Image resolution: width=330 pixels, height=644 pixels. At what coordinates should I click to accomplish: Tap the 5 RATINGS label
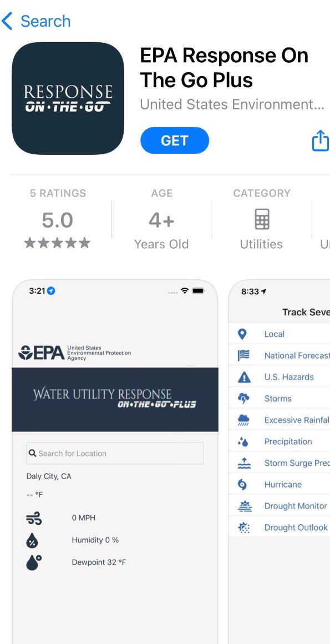[x=58, y=193]
